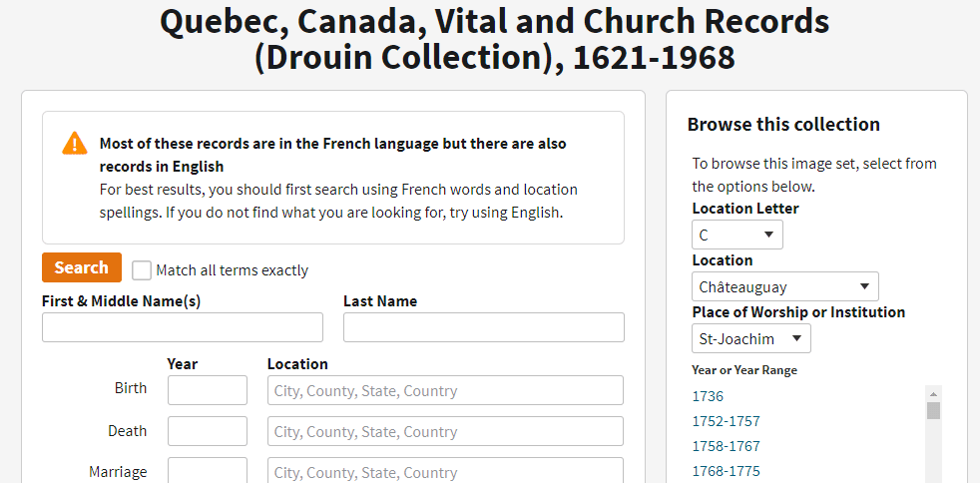
Task: Open the Location Letter dropdown
Action: [737, 235]
